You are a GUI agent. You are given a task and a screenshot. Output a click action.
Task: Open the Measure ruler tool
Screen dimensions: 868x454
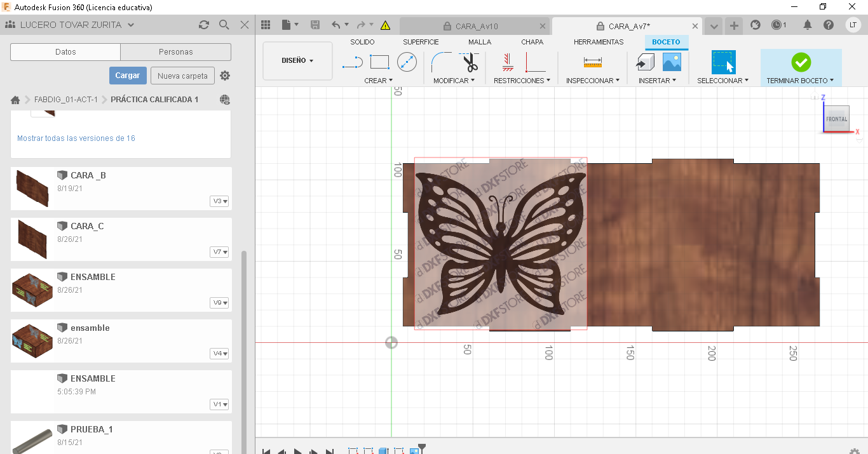click(592, 62)
